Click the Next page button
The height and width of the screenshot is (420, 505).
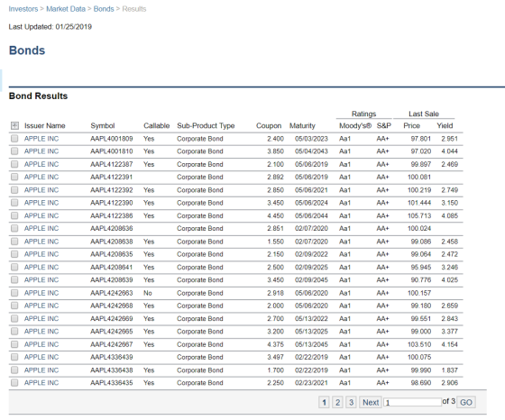pos(371,402)
